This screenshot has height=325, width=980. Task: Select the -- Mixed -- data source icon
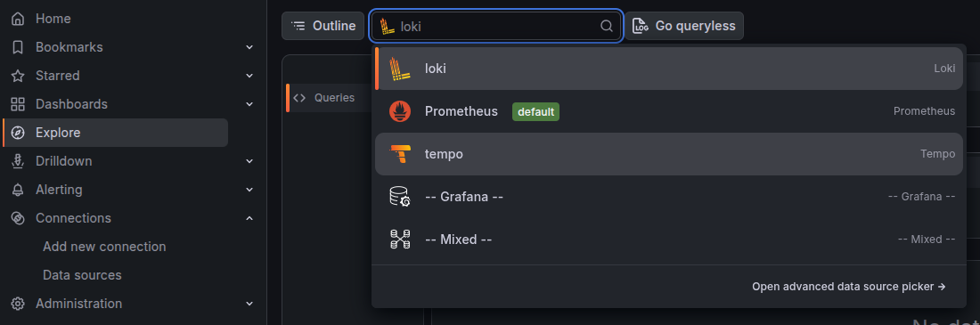coord(400,240)
